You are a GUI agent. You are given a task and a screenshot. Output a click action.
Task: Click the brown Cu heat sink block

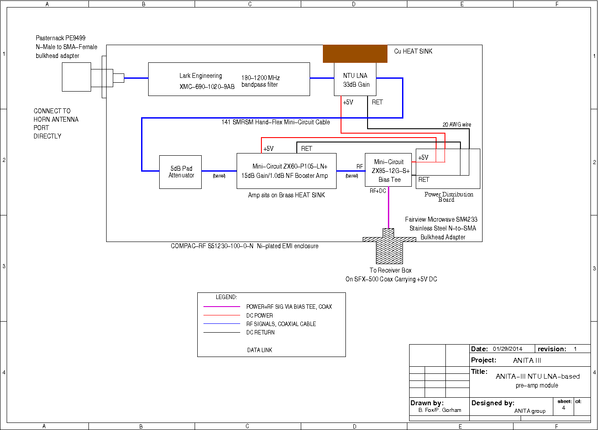click(x=355, y=54)
